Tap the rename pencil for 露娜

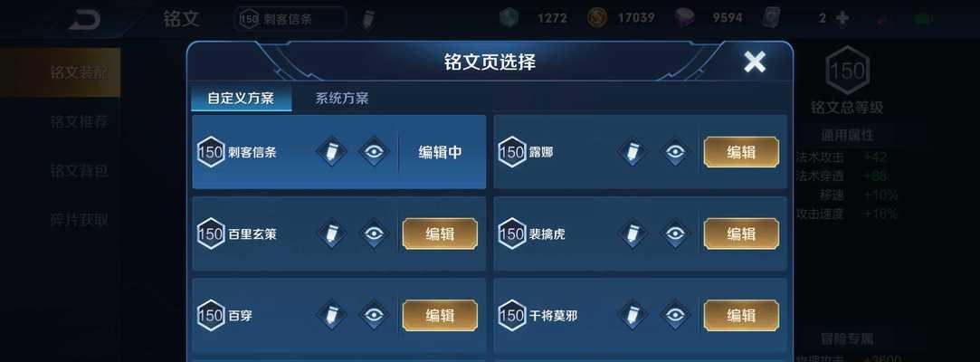tap(633, 152)
